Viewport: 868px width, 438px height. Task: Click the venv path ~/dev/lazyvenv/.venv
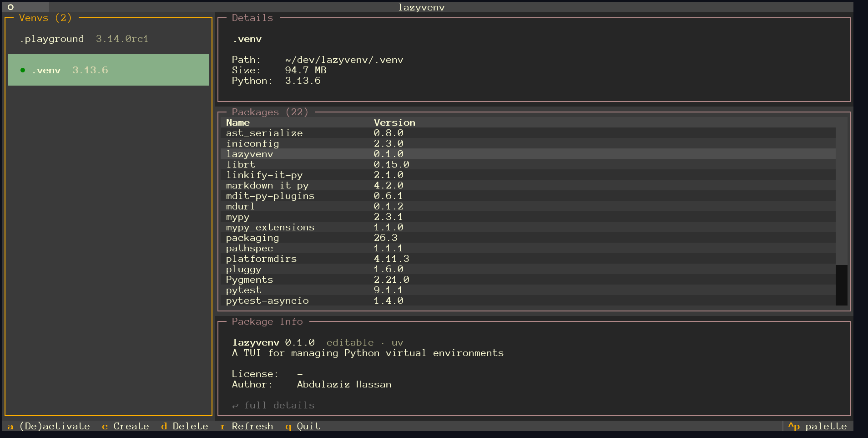(x=344, y=60)
